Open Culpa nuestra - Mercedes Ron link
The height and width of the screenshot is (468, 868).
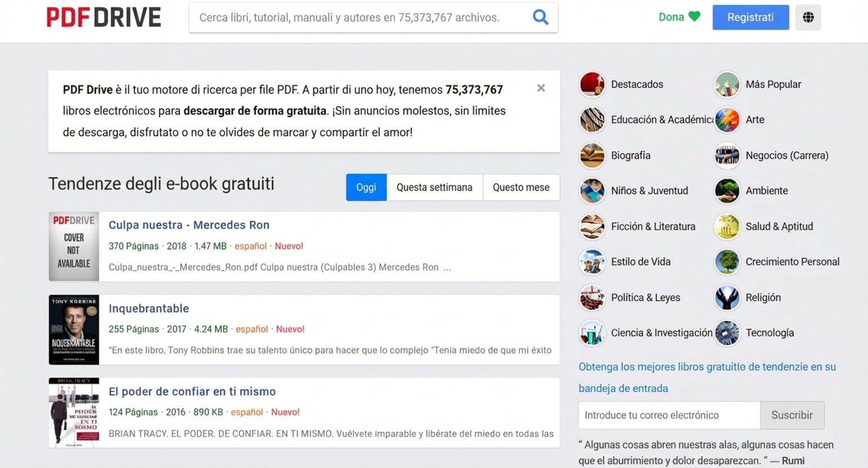[189, 225]
